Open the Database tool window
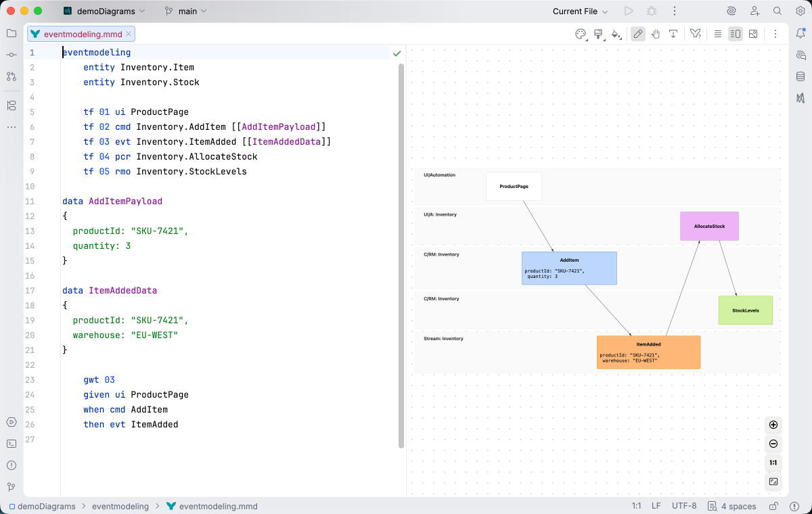Viewport: 812px width, 514px height. click(x=800, y=76)
